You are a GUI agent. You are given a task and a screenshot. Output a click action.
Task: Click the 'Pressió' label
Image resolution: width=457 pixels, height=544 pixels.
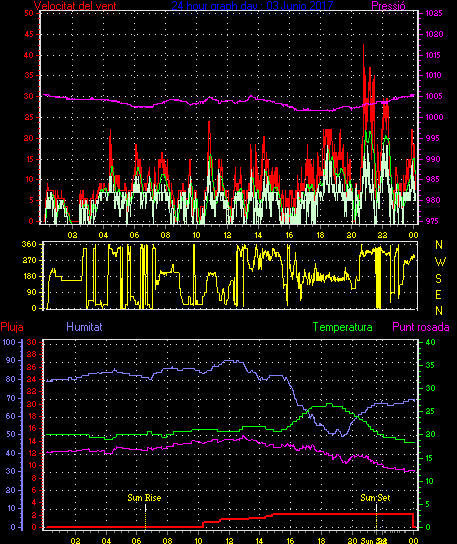coord(388,5)
